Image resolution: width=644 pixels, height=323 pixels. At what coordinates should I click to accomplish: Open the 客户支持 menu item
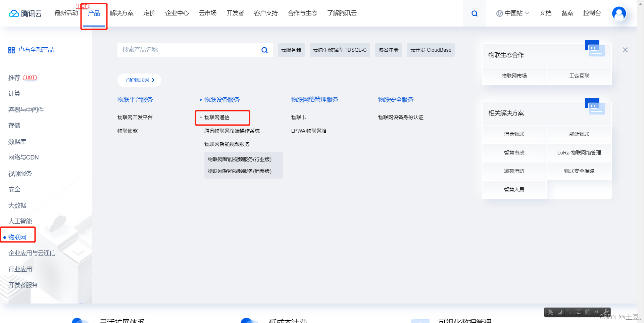coord(266,13)
